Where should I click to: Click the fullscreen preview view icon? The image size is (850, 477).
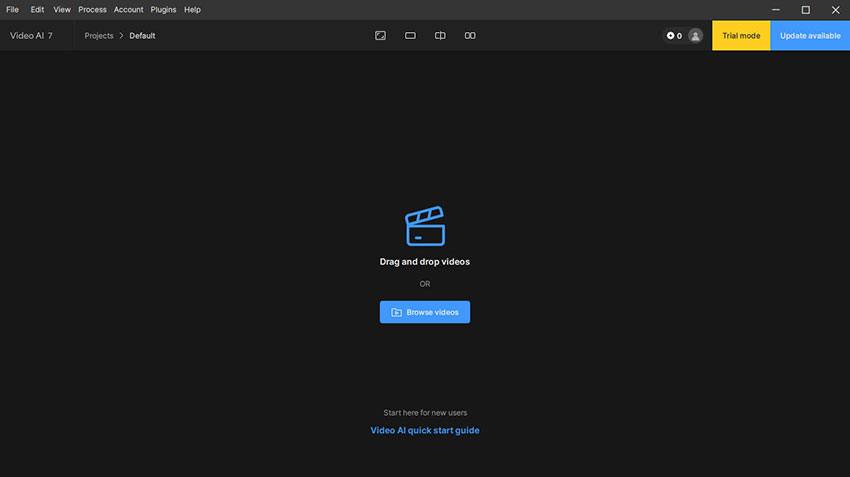(380, 36)
